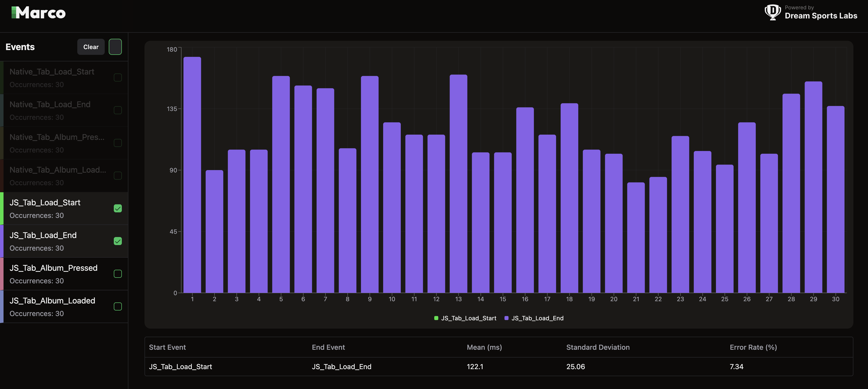
Task: Check the Native_Tab_Load_Start checkbox
Action: (118, 77)
